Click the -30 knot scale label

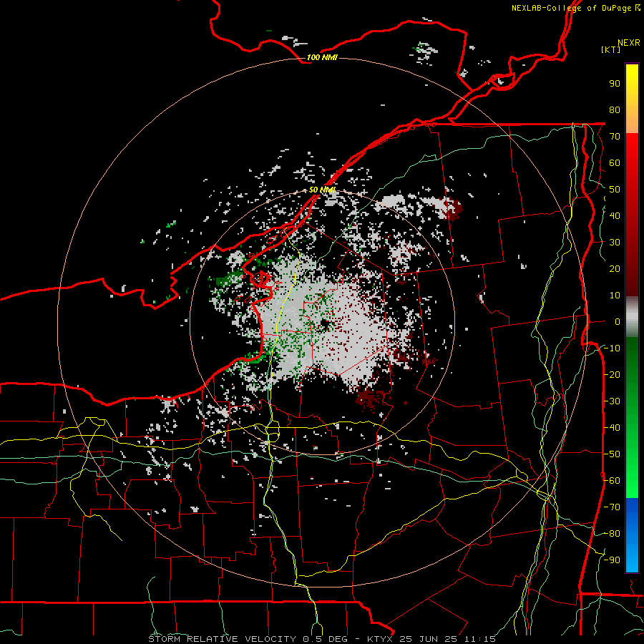(612, 401)
